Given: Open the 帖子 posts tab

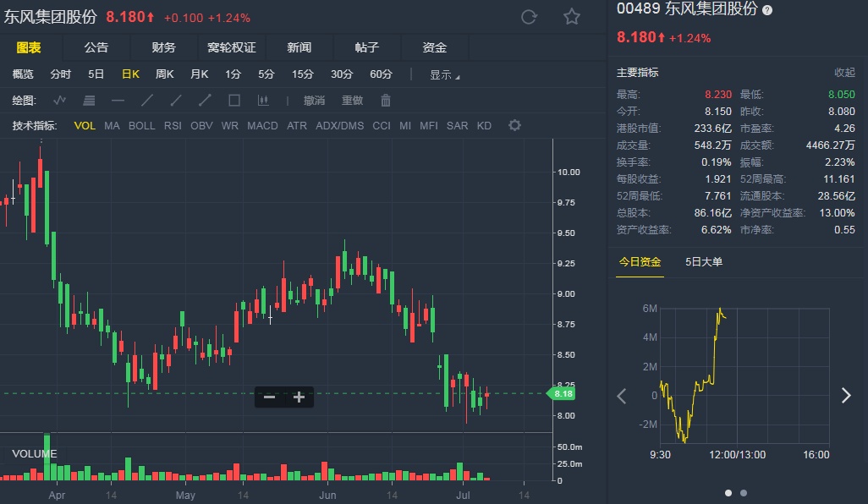Looking at the screenshot, I should pos(366,47).
